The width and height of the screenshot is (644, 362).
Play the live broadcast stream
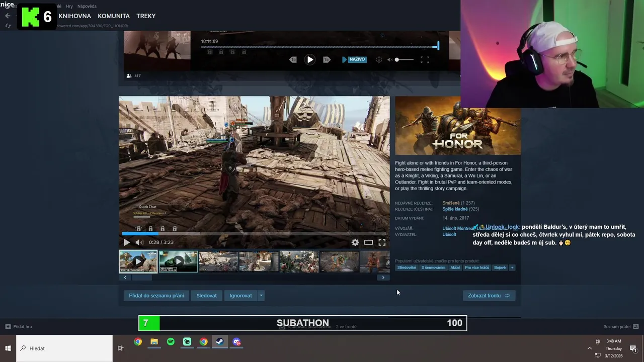coord(310,59)
